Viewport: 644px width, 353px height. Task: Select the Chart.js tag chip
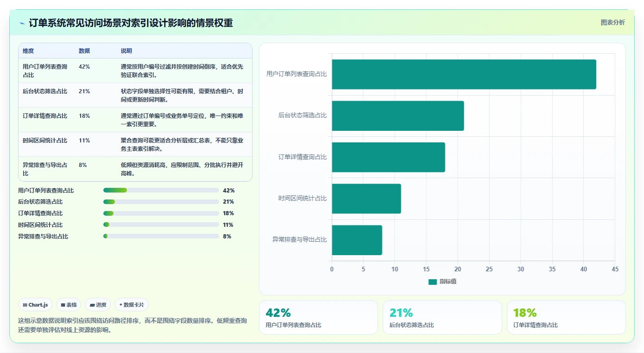click(x=36, y=305)
